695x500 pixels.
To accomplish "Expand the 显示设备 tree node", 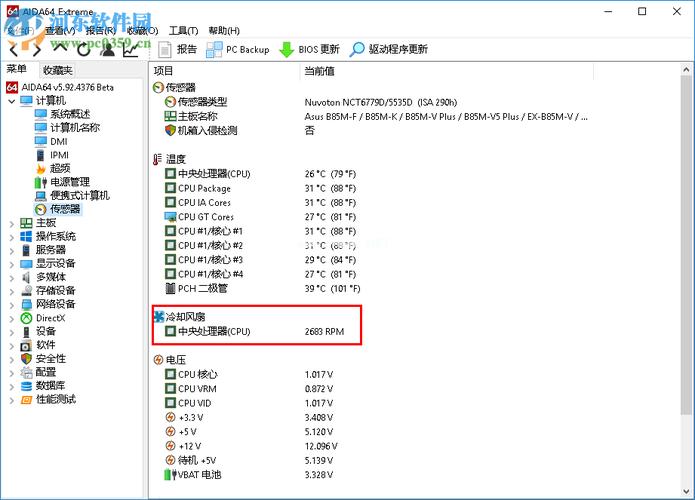I will click(12, 264).
